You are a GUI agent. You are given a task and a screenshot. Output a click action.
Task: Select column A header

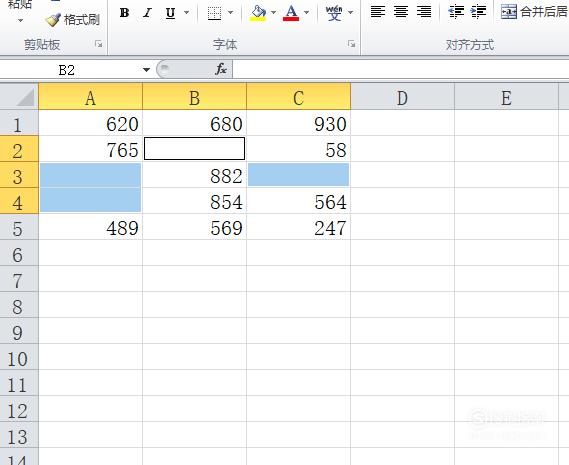pos(91,97)
